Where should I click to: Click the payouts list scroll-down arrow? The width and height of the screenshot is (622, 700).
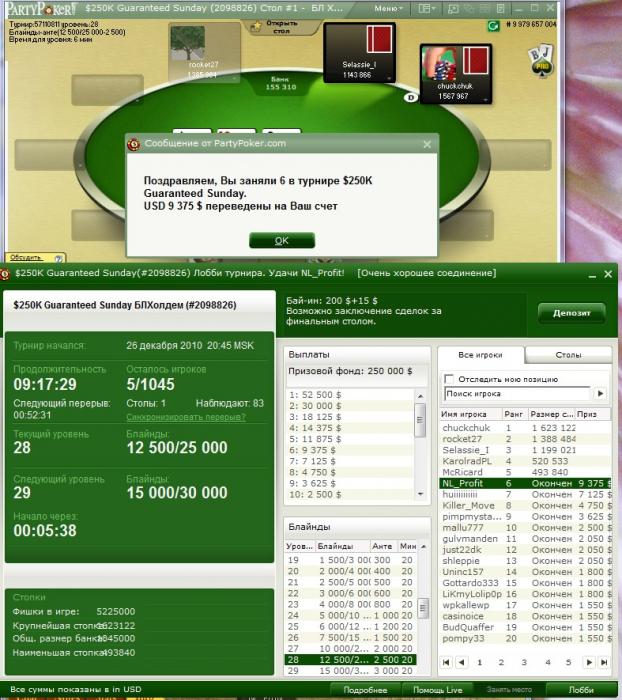420,494
